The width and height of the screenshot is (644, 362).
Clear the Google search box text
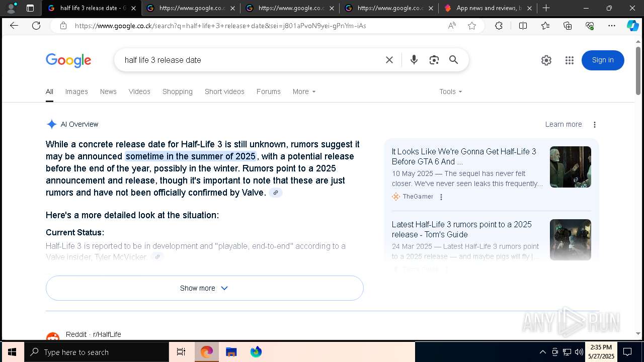point(389,60)
